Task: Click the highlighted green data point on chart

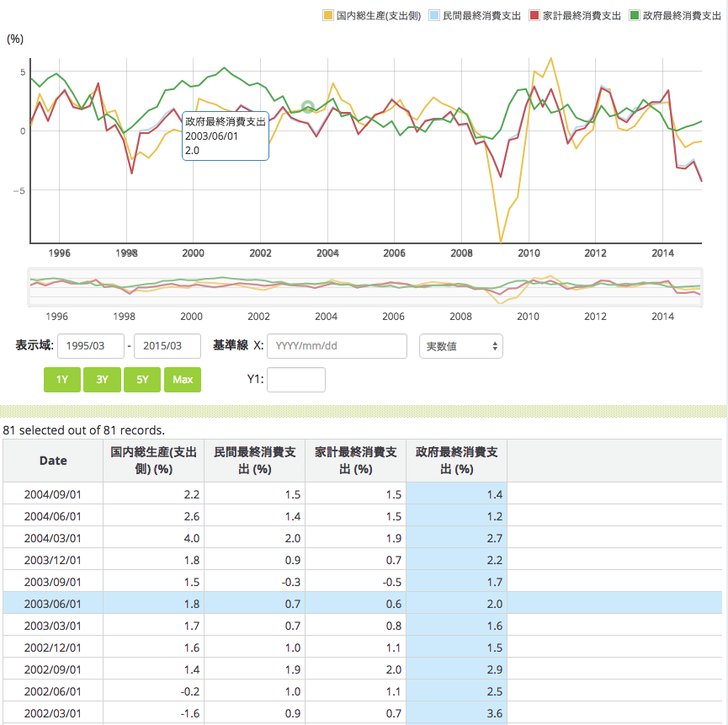Action: tap(308, 107)
